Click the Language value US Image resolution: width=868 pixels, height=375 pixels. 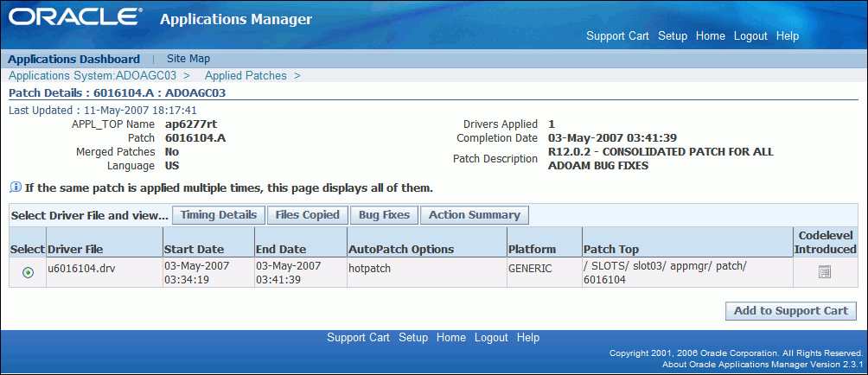point(171,165)
